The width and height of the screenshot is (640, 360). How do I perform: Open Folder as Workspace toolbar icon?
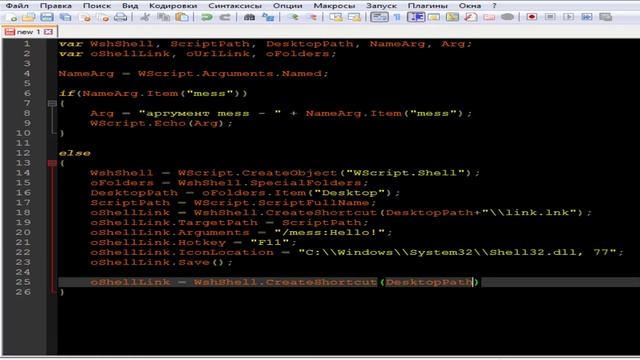pyautogui.click(x=489, y=17)
